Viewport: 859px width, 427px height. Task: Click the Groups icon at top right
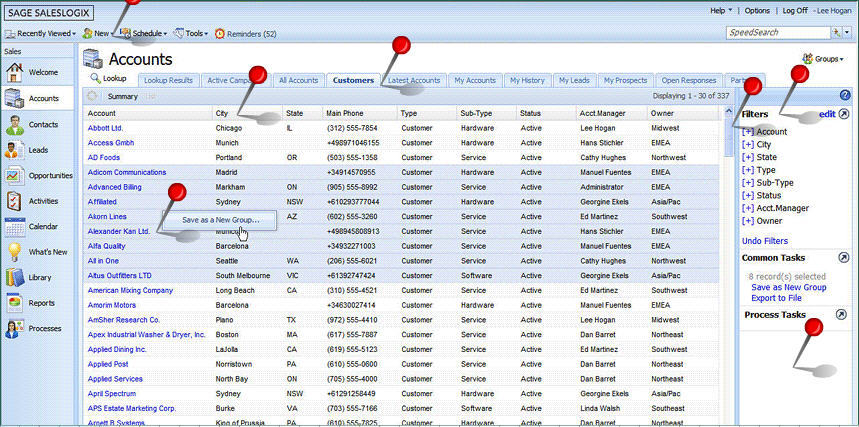click(808, 58)
